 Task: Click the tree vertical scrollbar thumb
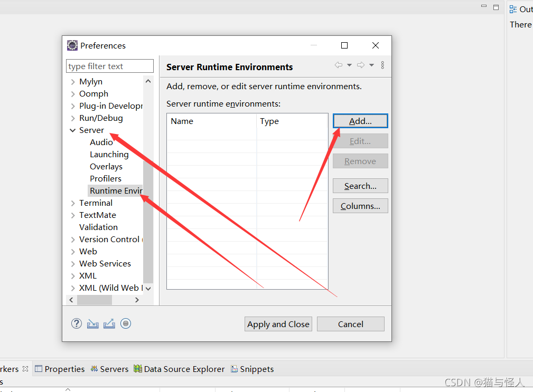pyautogui.click(x=148, y=222)
